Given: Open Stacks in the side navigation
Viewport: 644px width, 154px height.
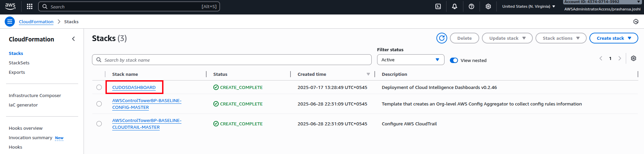Looking at the screenshot, I should 16,53.
